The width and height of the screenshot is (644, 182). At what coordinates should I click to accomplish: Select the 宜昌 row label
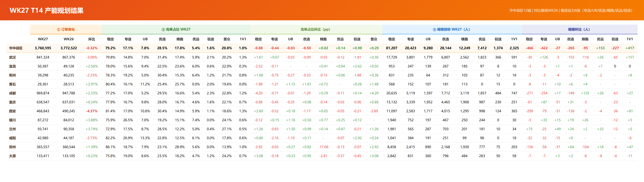[x=12, y=66]
